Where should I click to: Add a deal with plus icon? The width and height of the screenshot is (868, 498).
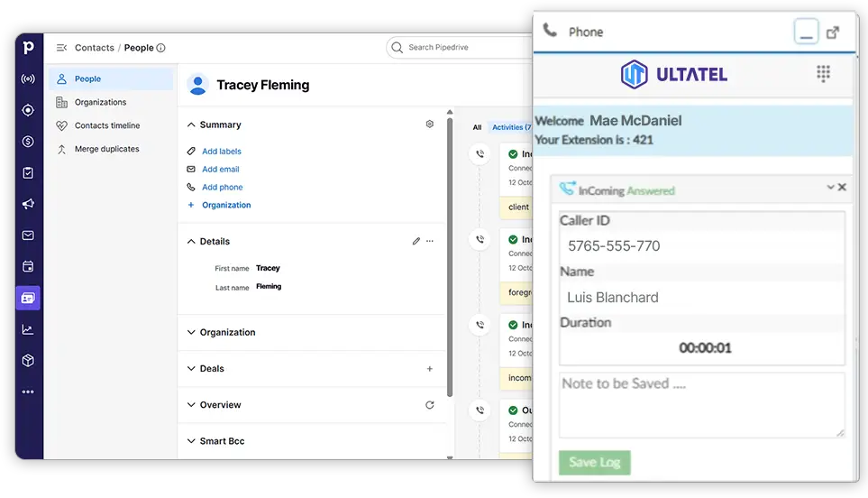429,369
